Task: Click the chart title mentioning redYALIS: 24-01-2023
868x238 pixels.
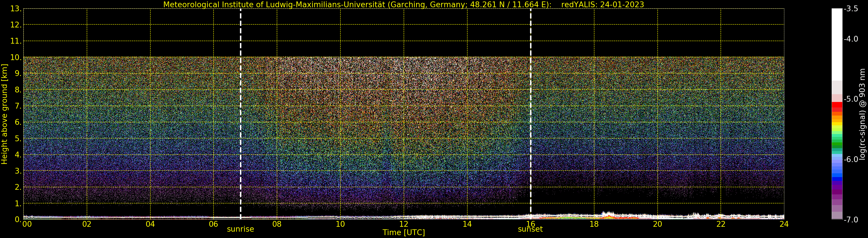Action: [x=403, y=4]
